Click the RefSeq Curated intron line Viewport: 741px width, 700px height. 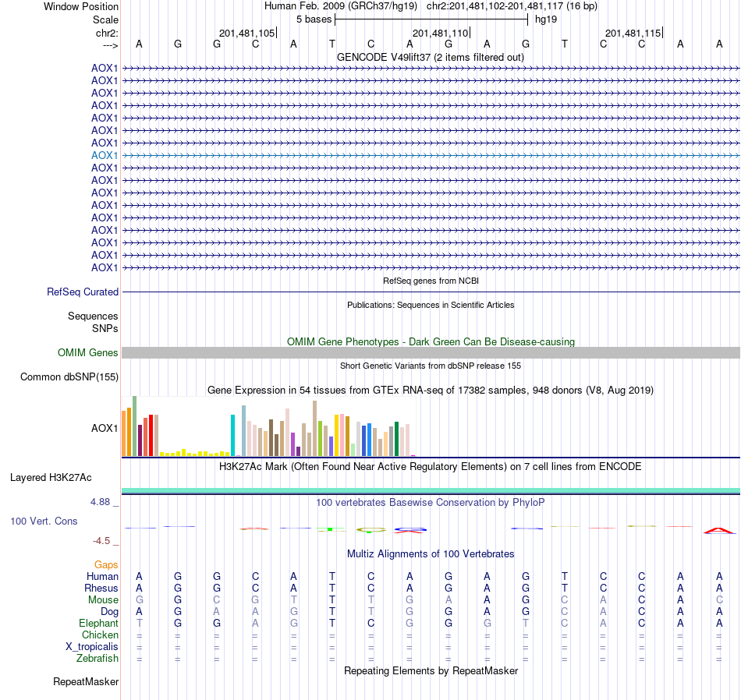431,292
